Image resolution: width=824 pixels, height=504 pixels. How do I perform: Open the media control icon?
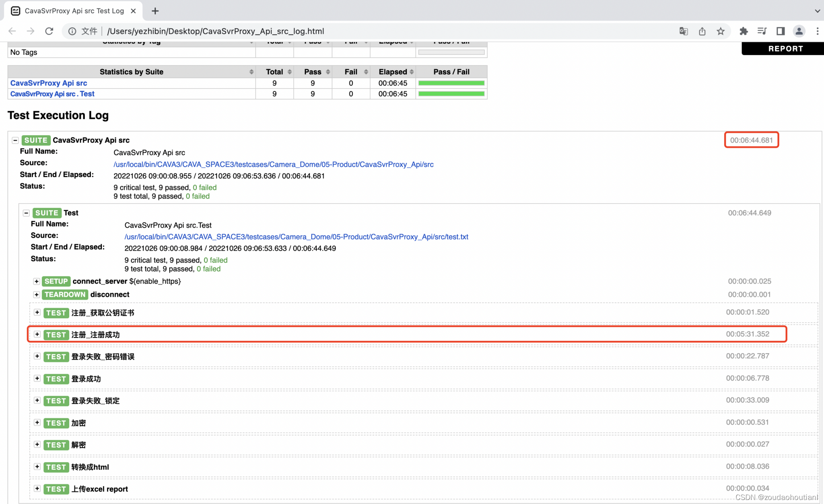point(762,31)
